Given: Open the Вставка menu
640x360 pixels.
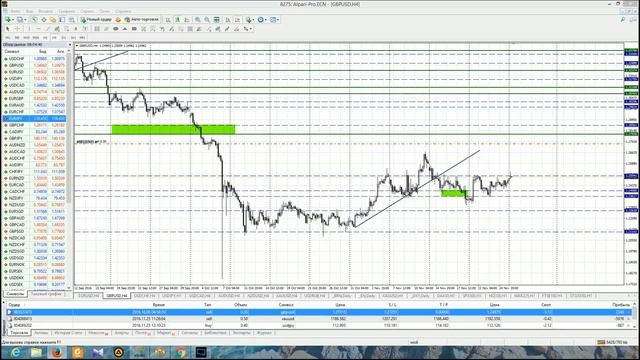Looking at the screenshot, I should (46, 11).
